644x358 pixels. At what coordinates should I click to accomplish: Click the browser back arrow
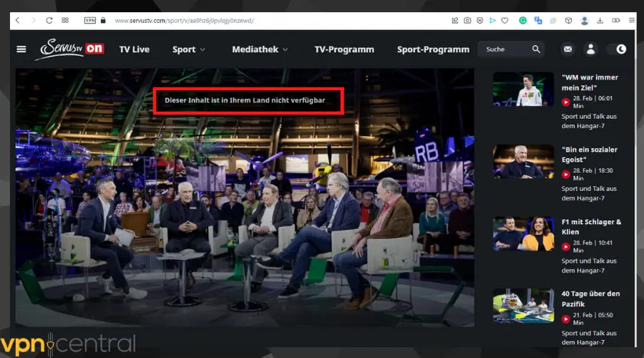16,21
